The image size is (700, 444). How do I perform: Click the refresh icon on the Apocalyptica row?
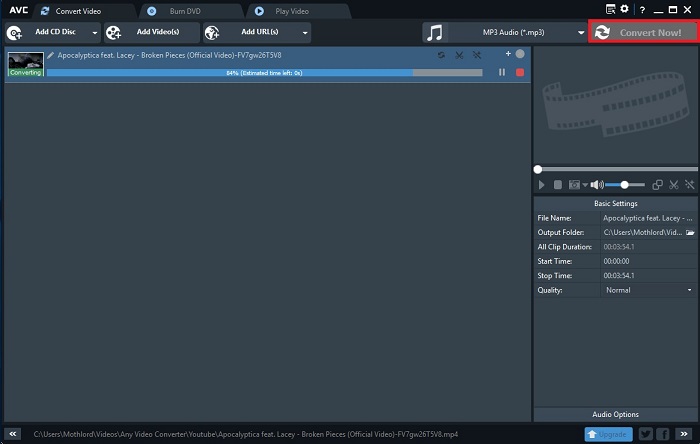[441, 55]
